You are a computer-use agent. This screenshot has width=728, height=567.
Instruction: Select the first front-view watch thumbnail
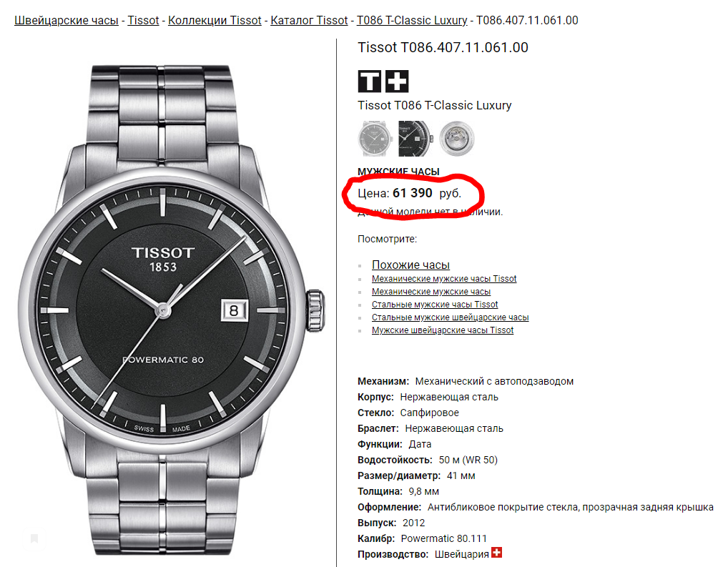click(x=375, y=139)
